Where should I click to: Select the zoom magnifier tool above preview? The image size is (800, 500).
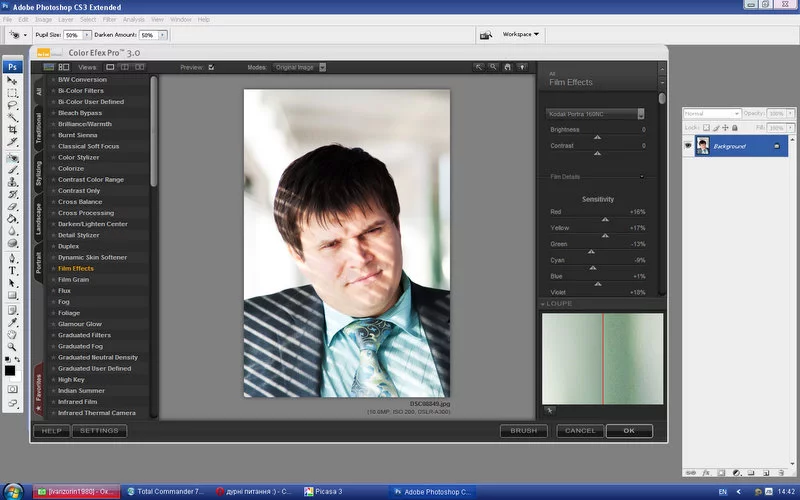[494, 67]
